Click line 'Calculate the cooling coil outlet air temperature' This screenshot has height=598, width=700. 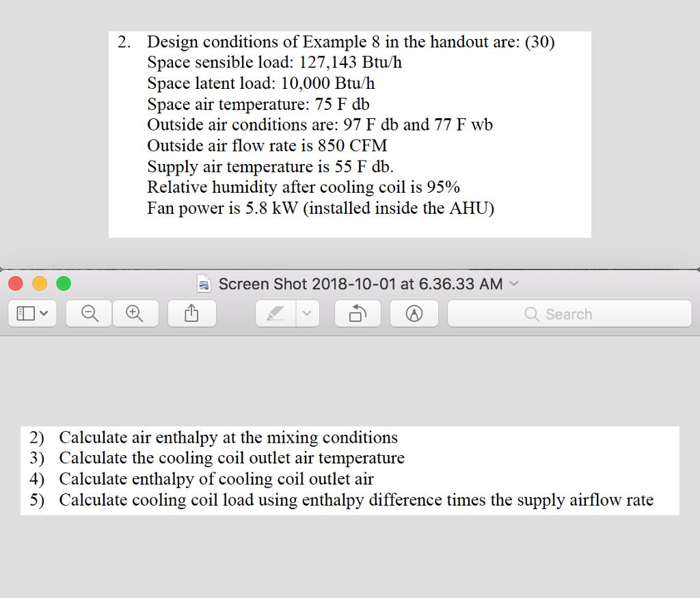point(232,458)
